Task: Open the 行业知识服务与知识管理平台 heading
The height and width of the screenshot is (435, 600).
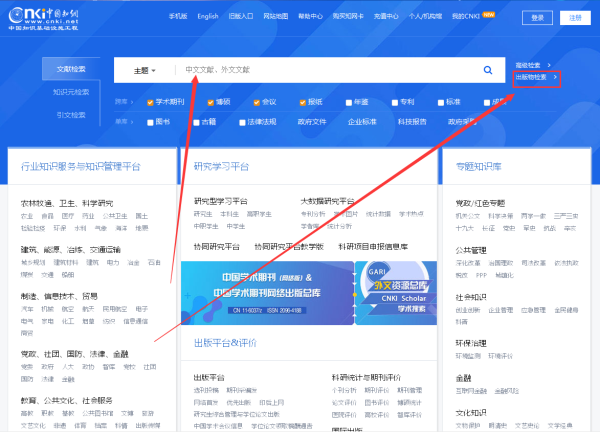Action: (81, 166)
